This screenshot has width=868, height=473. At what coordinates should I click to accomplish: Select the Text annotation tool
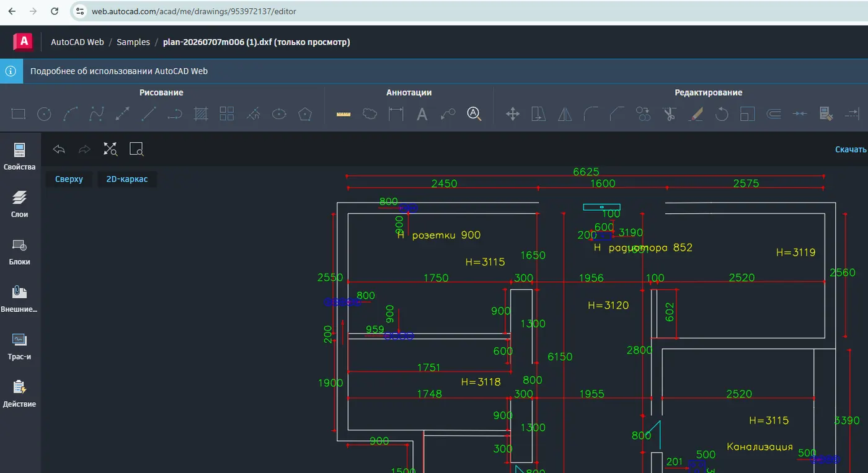pos(422,113)
